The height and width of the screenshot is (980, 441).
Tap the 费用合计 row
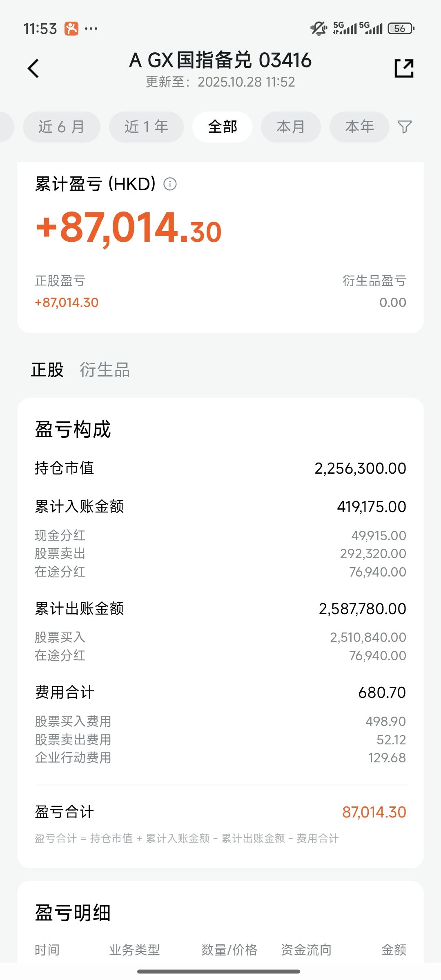tap(220, 693)
